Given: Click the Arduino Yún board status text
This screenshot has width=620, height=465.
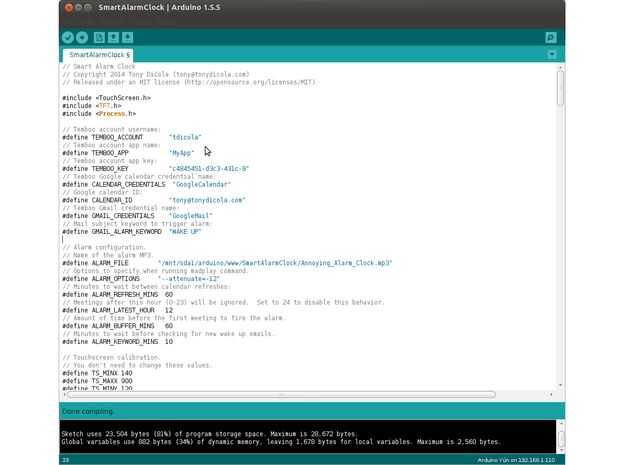Looking at the screenshot, I should (516, 460).
